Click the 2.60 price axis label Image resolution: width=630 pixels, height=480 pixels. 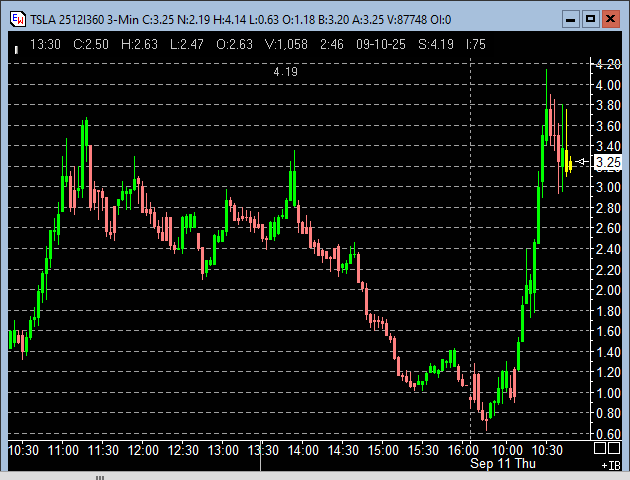pos(608,229)
